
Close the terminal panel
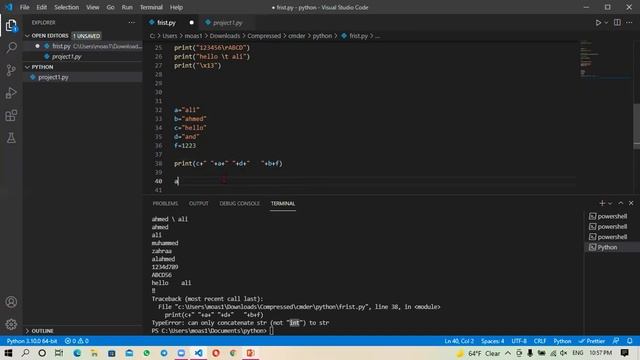point(631,203)
